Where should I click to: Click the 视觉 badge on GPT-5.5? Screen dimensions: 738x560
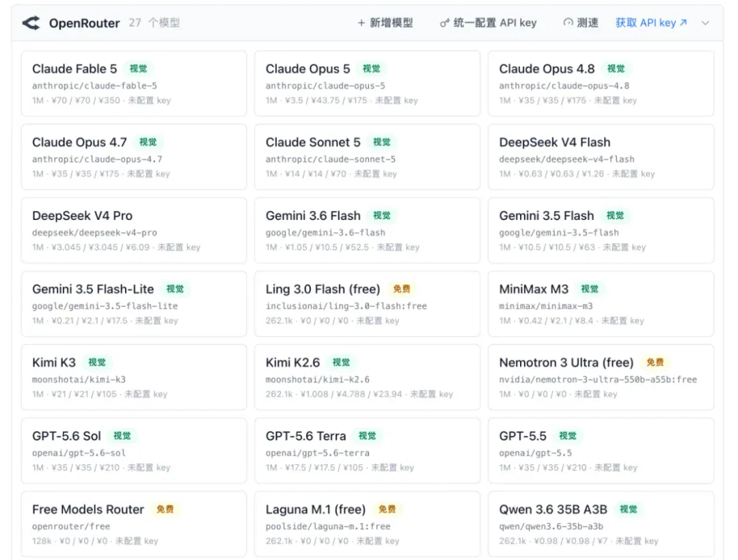568,436
